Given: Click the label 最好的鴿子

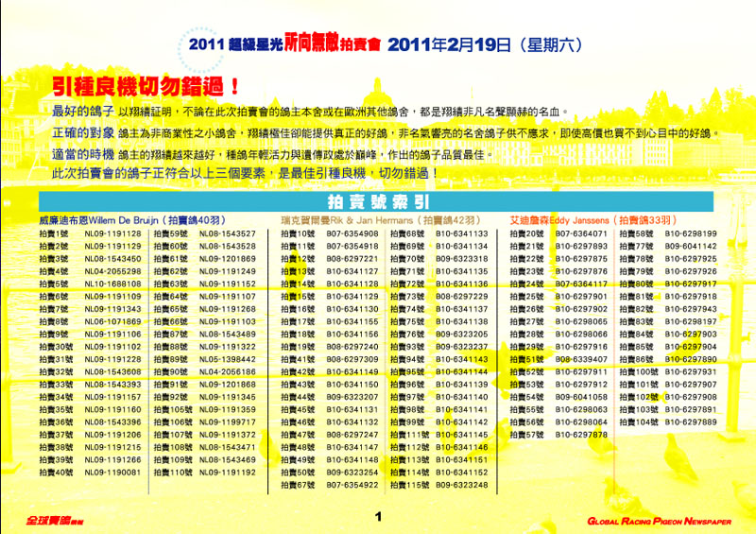Looking at the screenshot, I should [x=83, y=111].
